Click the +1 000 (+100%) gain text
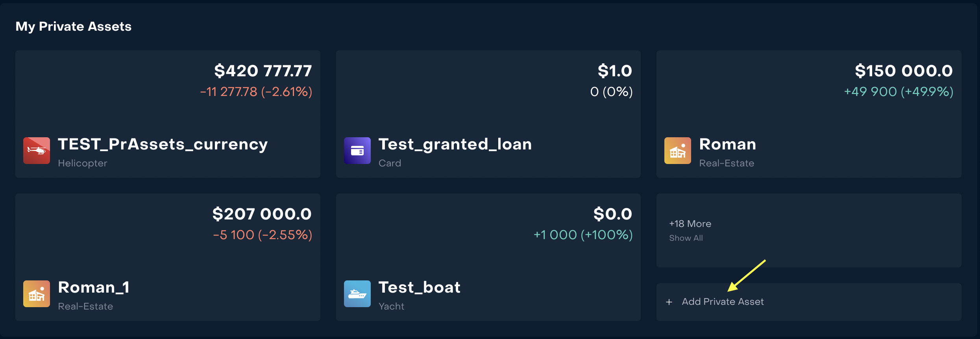Screen dimensions: 980x339 583,235
